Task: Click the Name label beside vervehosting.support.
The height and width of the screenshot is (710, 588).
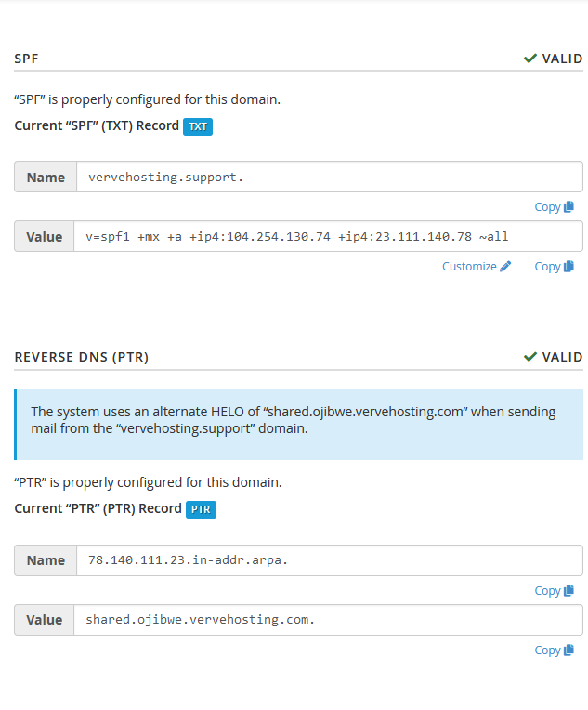Action: tap(46, 177)
